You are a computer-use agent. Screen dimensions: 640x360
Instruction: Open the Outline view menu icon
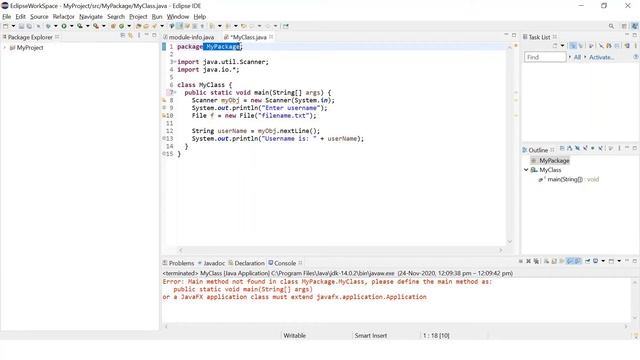point(619,149)
